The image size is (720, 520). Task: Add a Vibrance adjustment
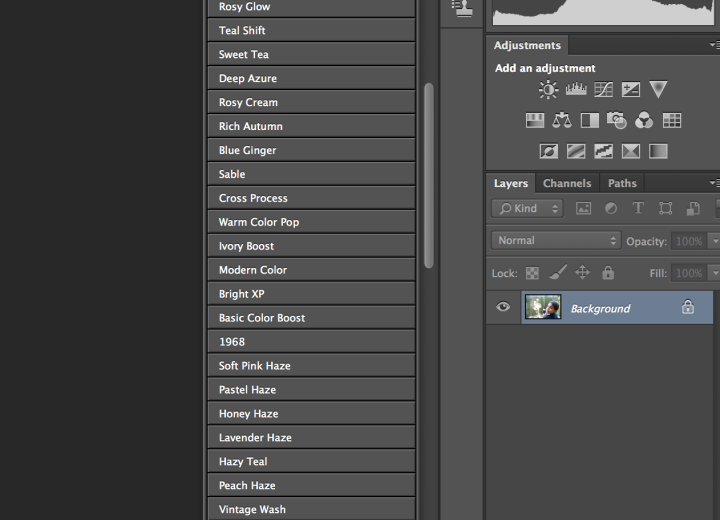coord(658,90)
